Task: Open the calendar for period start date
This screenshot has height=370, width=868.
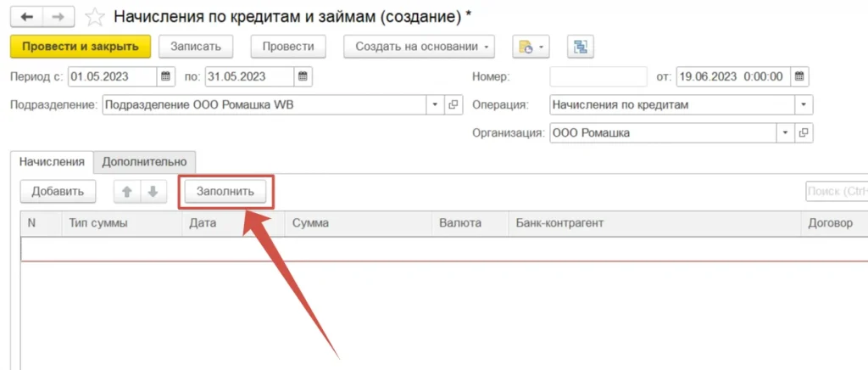Action: tap(166, 76)
